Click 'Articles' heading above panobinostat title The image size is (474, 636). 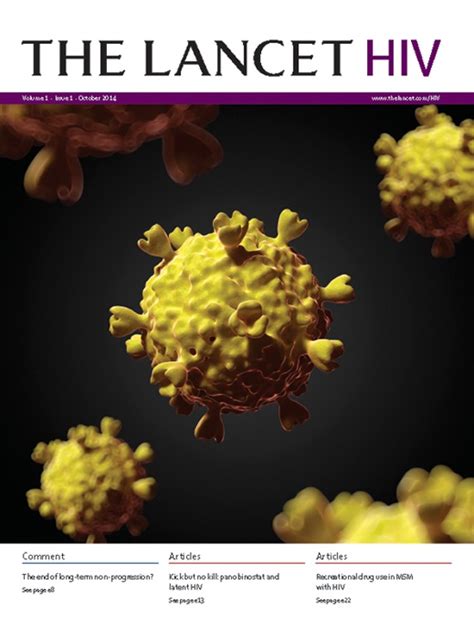[184, 556]
